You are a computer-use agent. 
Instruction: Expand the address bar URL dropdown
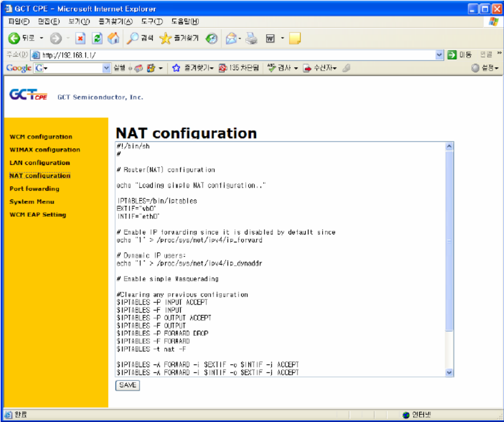tap(440, 55)
